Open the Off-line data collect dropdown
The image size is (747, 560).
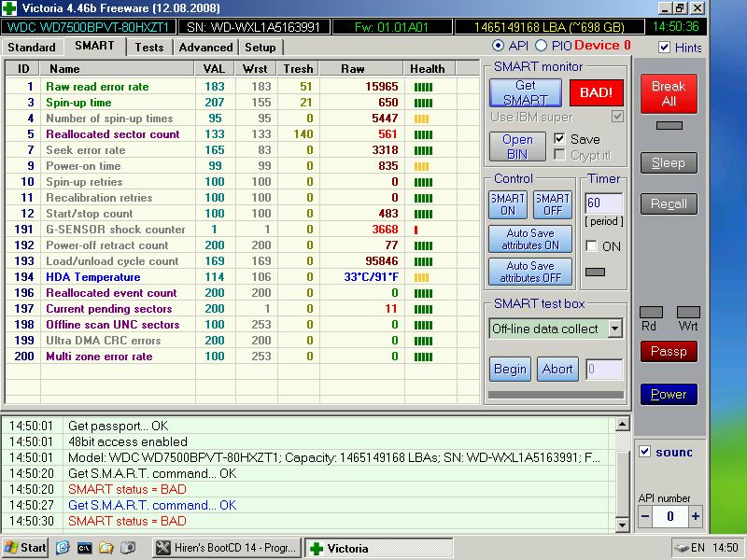click(615, 329)
